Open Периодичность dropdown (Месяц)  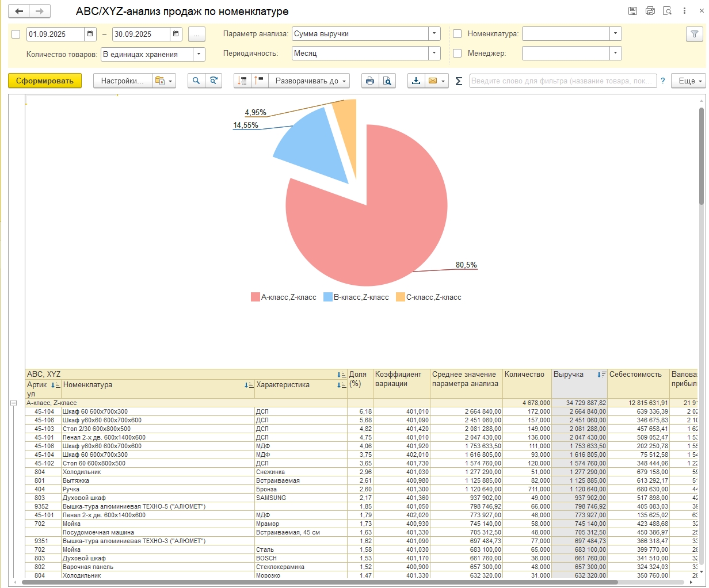[434, 54]
